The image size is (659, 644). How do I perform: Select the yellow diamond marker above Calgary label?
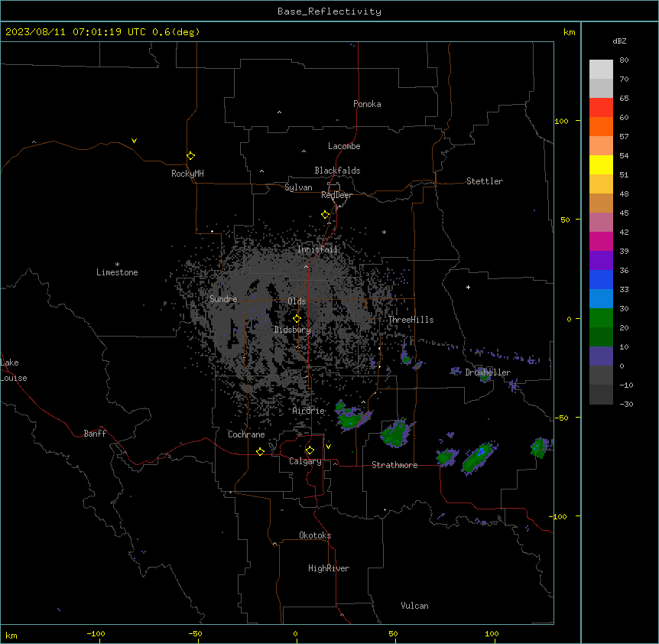[x=310, y=450]
